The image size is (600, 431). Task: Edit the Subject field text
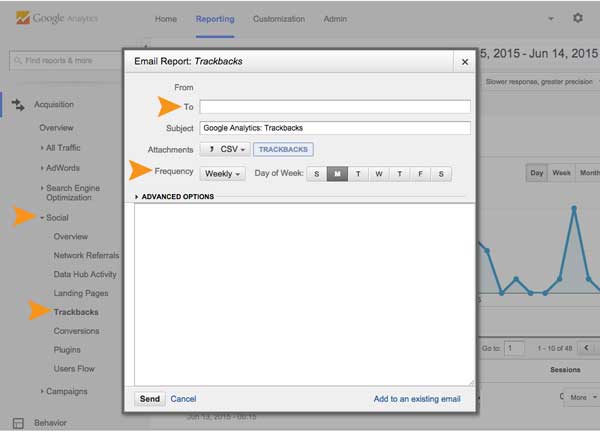point(335,128)
